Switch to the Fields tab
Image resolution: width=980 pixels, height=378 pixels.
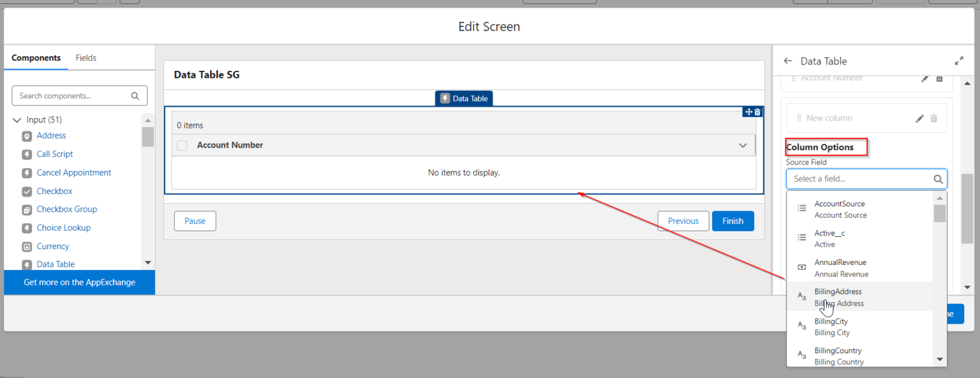(x=85, y=57)
